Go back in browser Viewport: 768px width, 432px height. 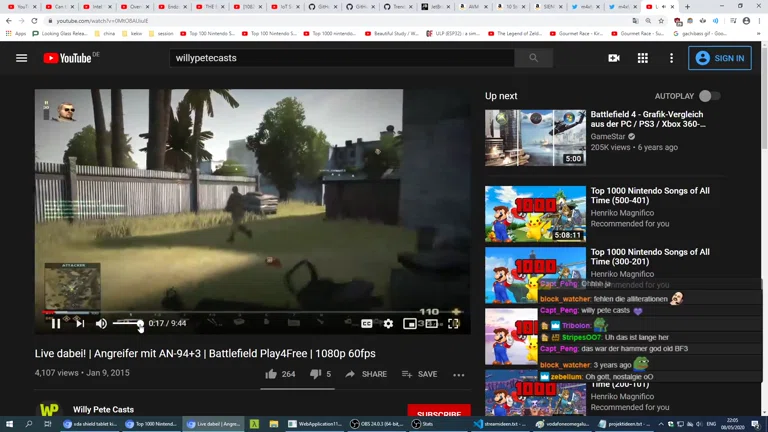[9, 21]
